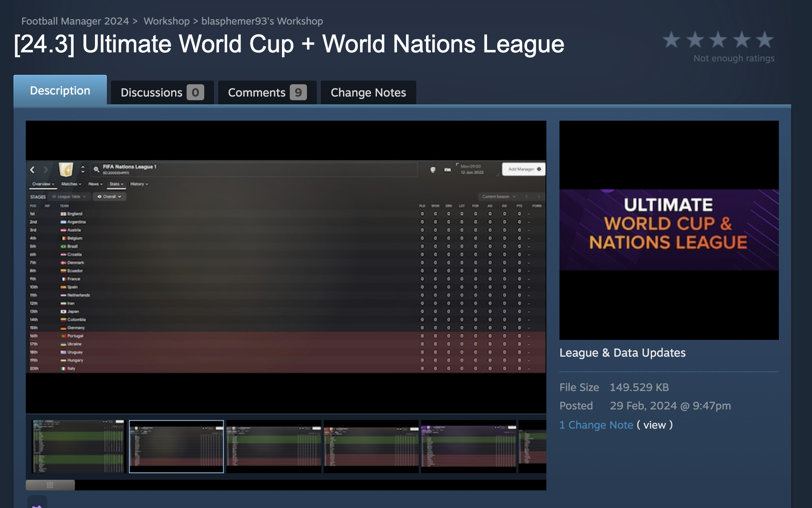Screen dimensions: 812x508
Task: Switch to the Discussions tab
Action: [x=162, y=92]
